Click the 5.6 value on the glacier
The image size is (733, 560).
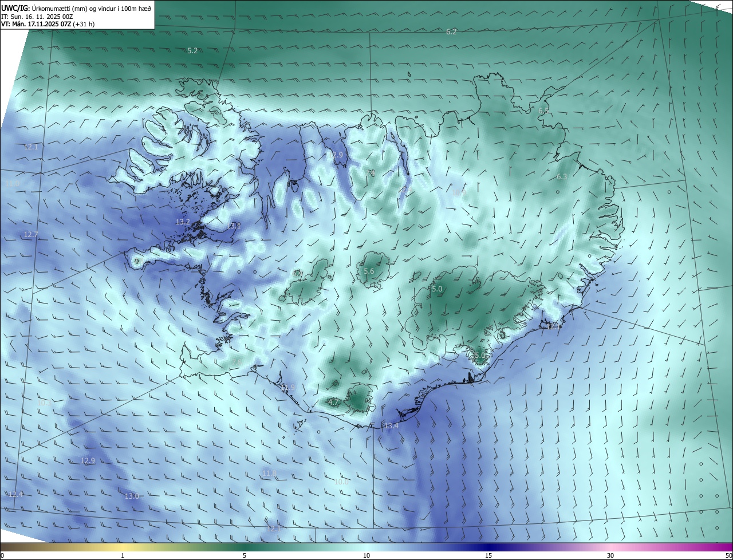[369, 271]
